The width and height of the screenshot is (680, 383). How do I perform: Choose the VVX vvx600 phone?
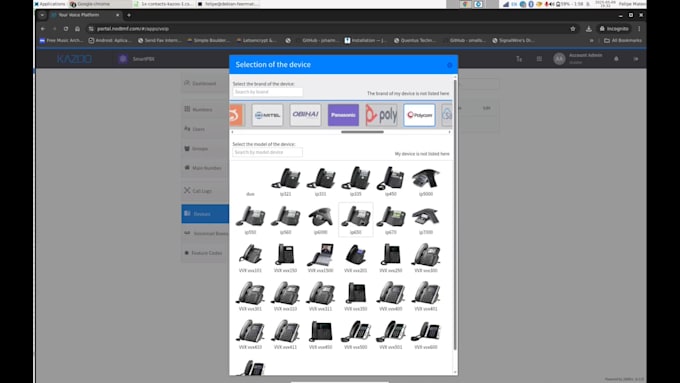coord(426,334)
